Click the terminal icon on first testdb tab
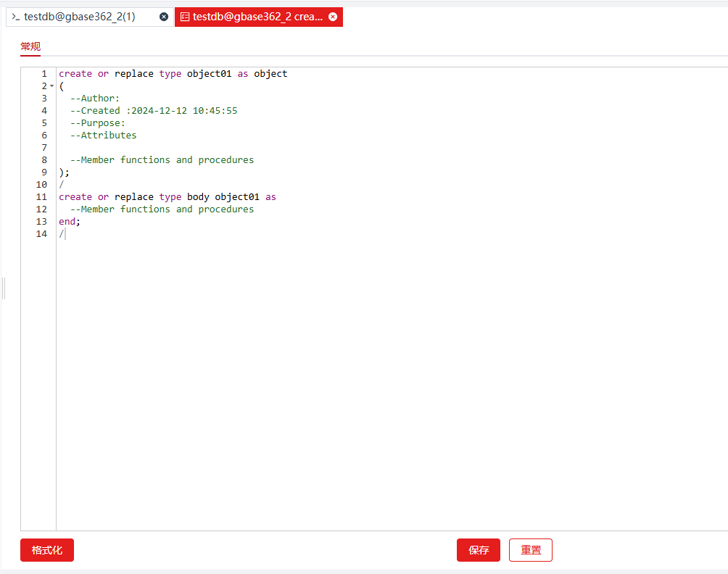 pyautogui.click(x=15, y=17)
